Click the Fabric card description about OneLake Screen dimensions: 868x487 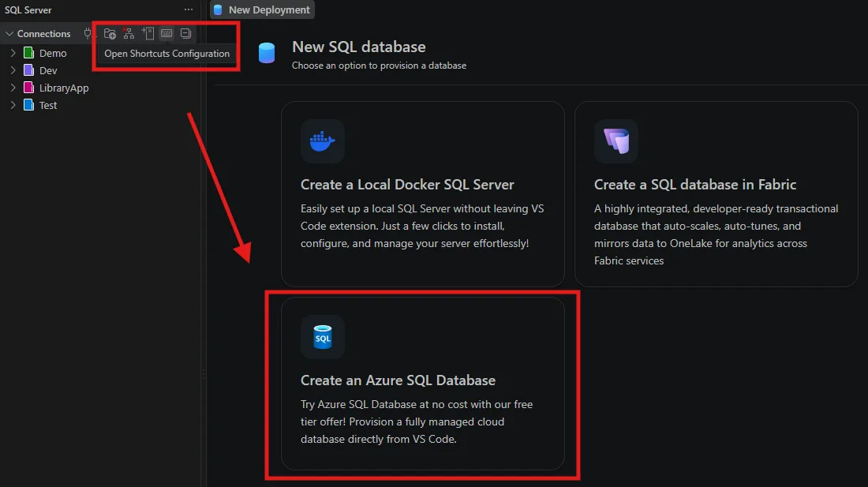(x=716, y=234)
